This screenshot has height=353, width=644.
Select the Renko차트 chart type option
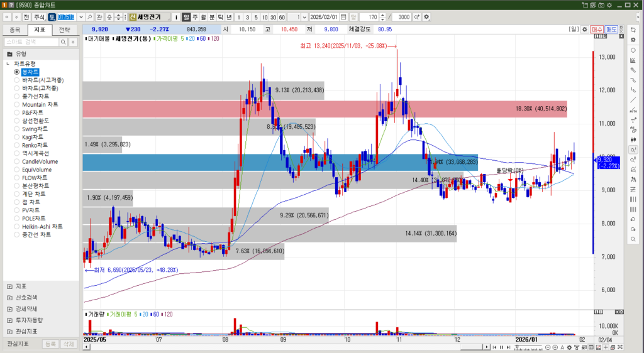[17, 145]
